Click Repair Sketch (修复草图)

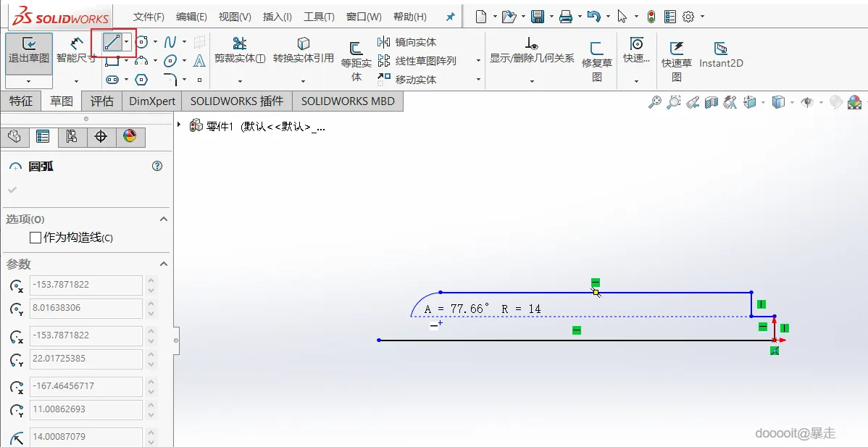point(597,62)
